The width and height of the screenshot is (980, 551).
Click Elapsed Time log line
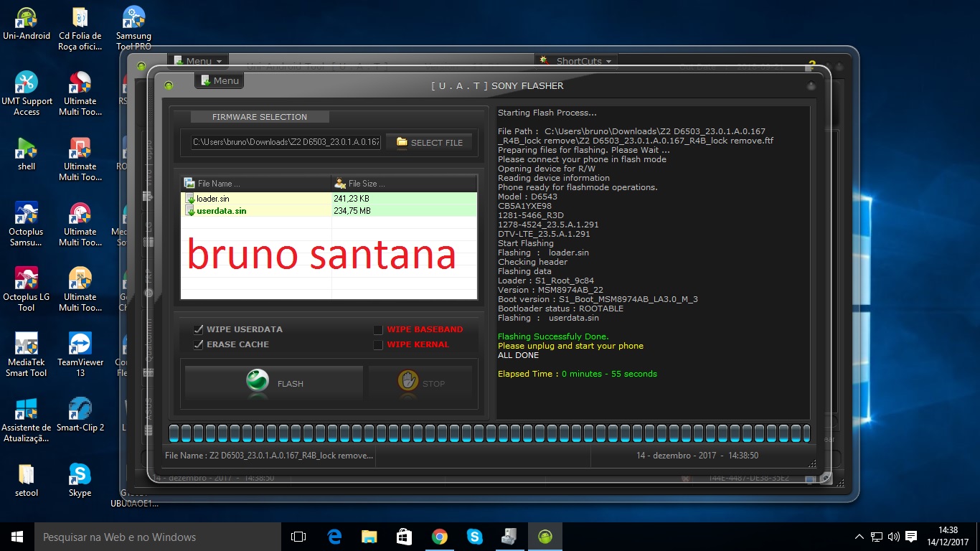578,374
